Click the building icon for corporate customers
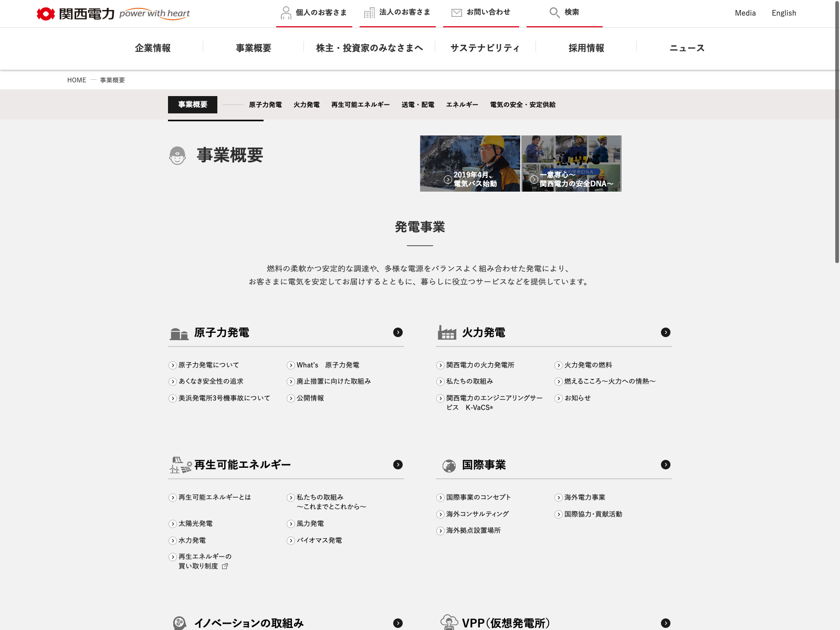Screen dimensions: 840x630 click(x=370, y=13)
